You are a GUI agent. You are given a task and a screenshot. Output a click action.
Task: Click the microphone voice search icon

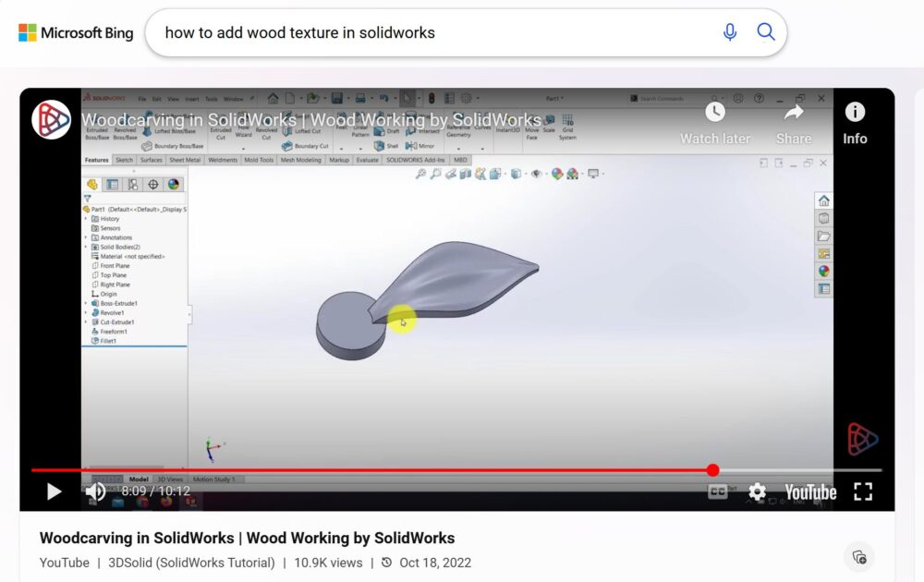[x=730, y=32]
